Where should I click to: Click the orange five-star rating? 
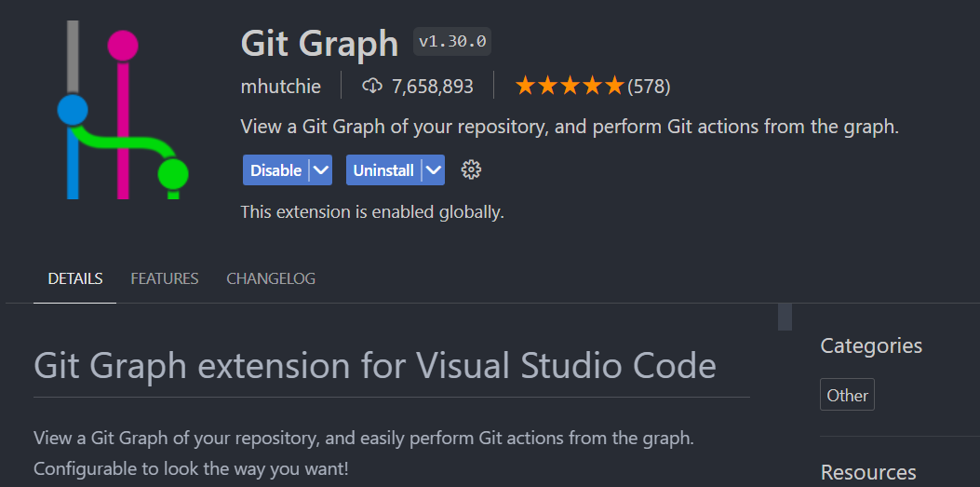[569, 87]
